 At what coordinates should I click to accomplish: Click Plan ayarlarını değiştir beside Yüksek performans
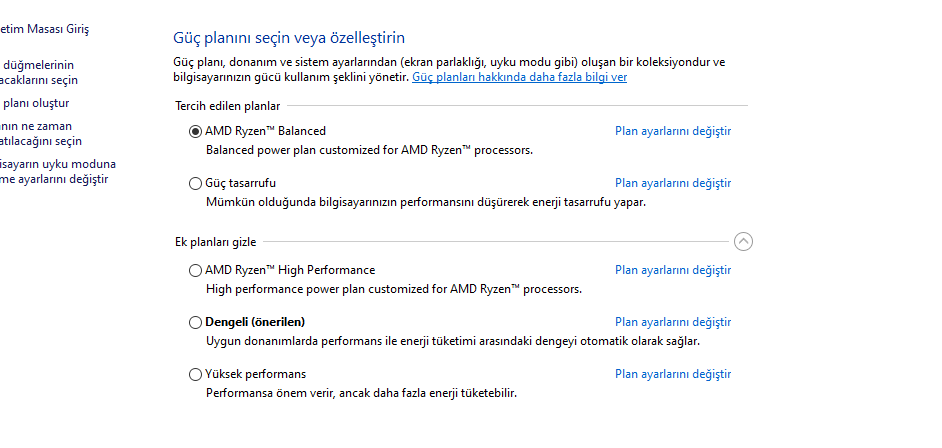[673, 374]
